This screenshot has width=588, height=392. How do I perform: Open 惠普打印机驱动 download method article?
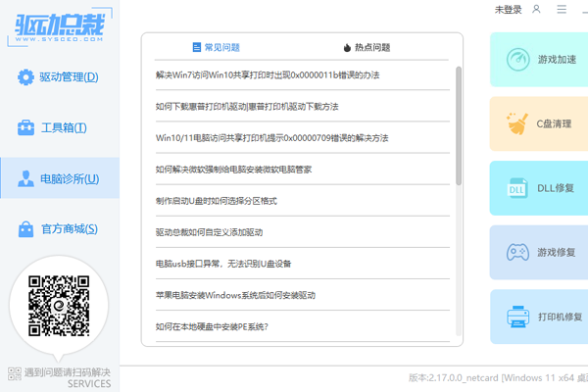coord(246,106)
